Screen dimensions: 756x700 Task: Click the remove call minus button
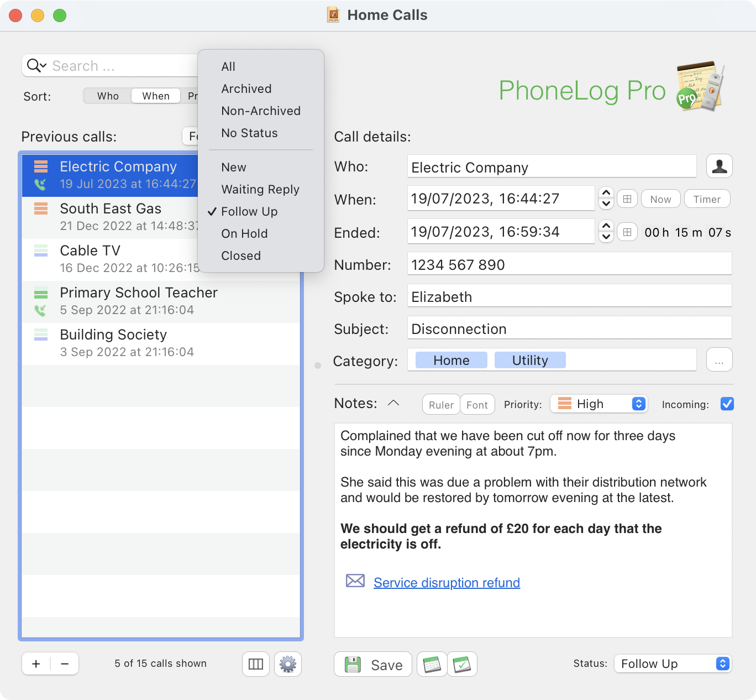[65, 664]
